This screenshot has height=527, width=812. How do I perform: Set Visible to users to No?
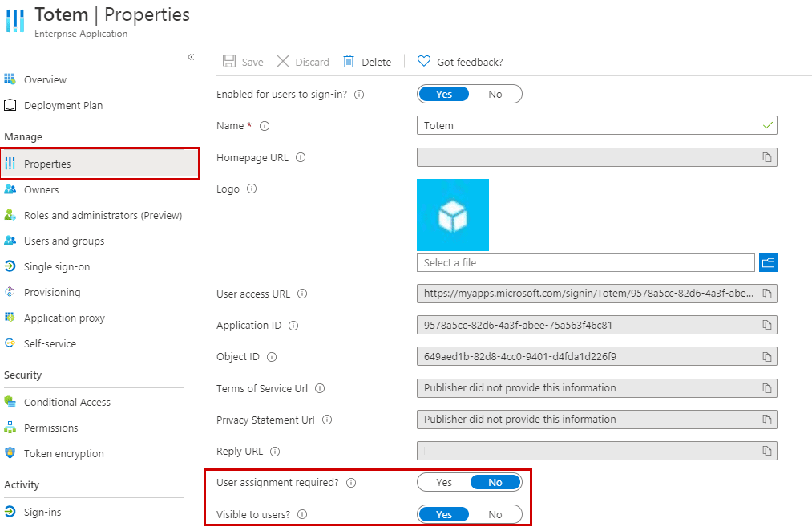[x=495, y=514]
